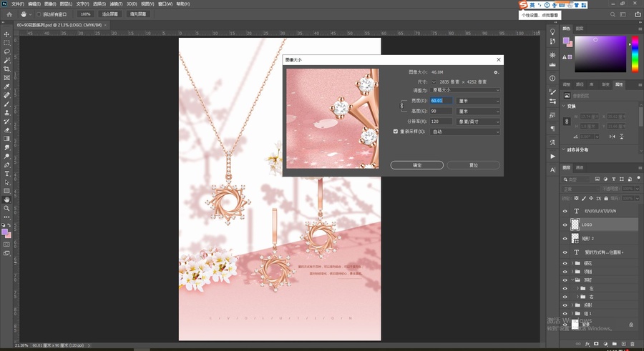Image resolution: width=644 pixels, height=351 pixels.
Task: Select the Hand tool in toolbox
Action: pyautogui.click(x=6, y=199)
